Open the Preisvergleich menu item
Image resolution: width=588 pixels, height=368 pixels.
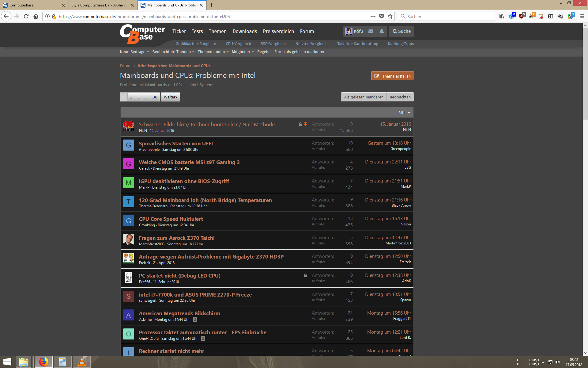[278, 31]
